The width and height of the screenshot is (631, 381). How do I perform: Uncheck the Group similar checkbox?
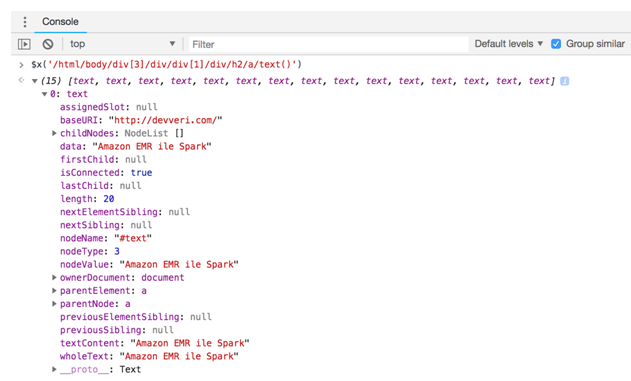tap(556, 44)
